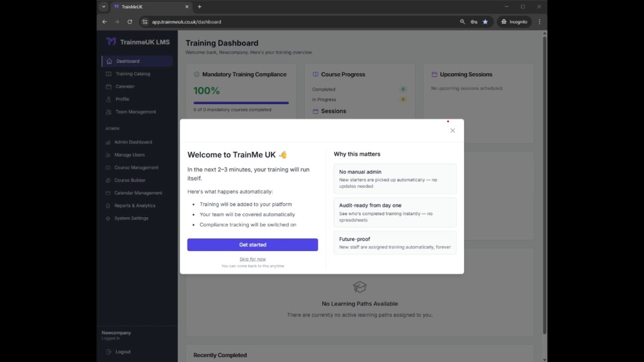Click the Audit-ready from day one card
Viewport: 644px width, 362px height.
click(395, 212)
